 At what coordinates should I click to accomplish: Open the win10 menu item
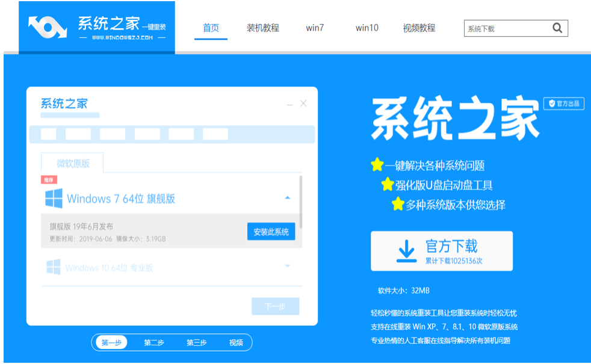(x=365, y=28)
